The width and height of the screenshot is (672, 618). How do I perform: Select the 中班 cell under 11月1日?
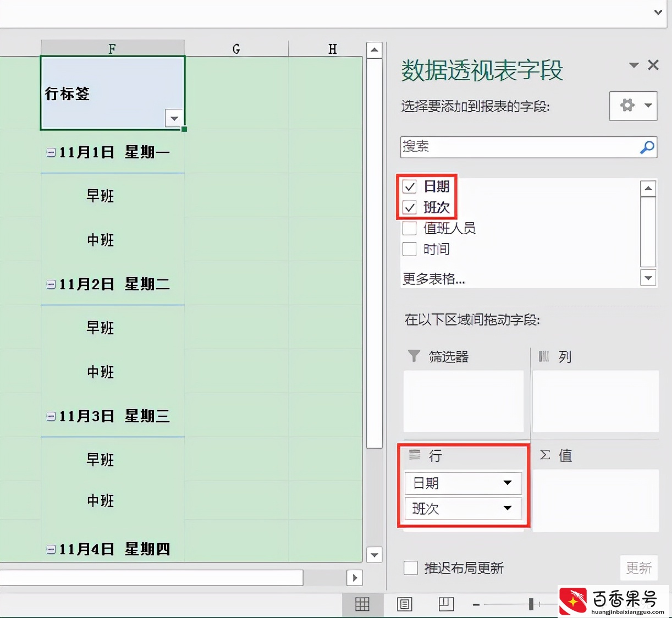click(112, 239)
